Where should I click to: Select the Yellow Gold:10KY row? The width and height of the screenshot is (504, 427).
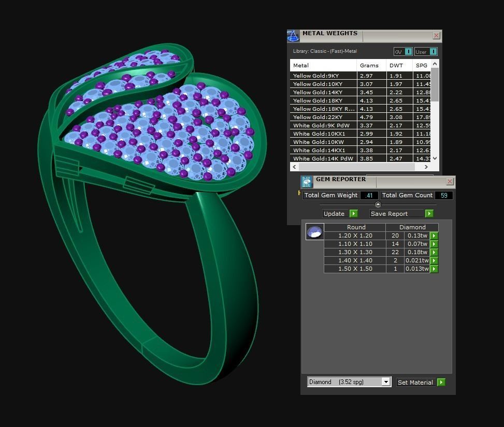[361, 84]
